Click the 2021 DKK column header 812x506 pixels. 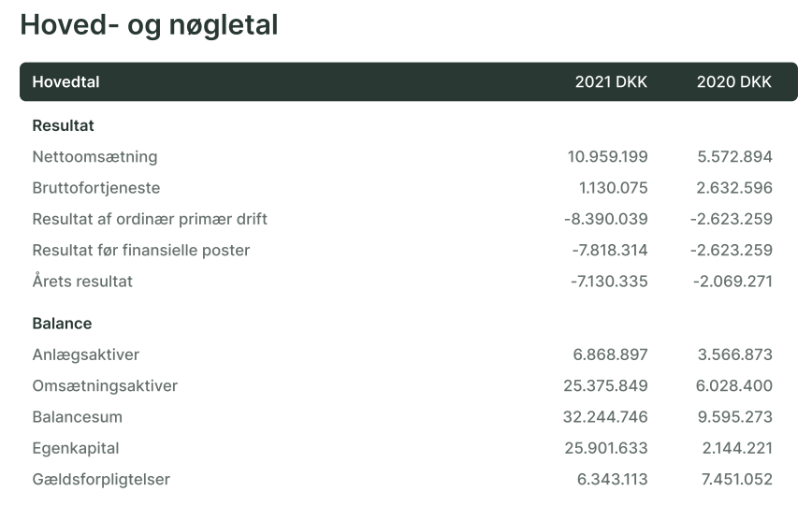[611, 81]
